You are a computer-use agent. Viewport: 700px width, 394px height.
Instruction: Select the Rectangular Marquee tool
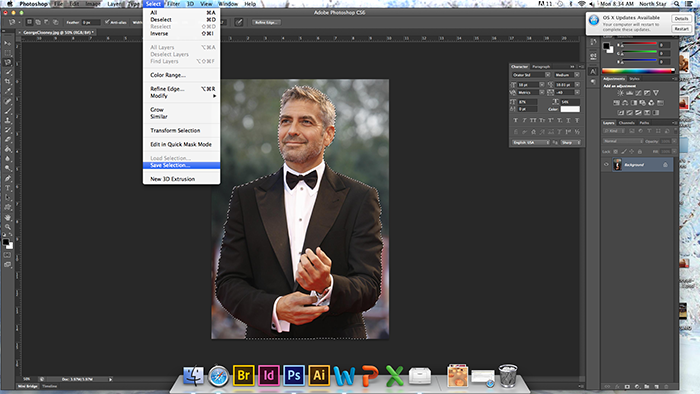click(x=8, y=53)
